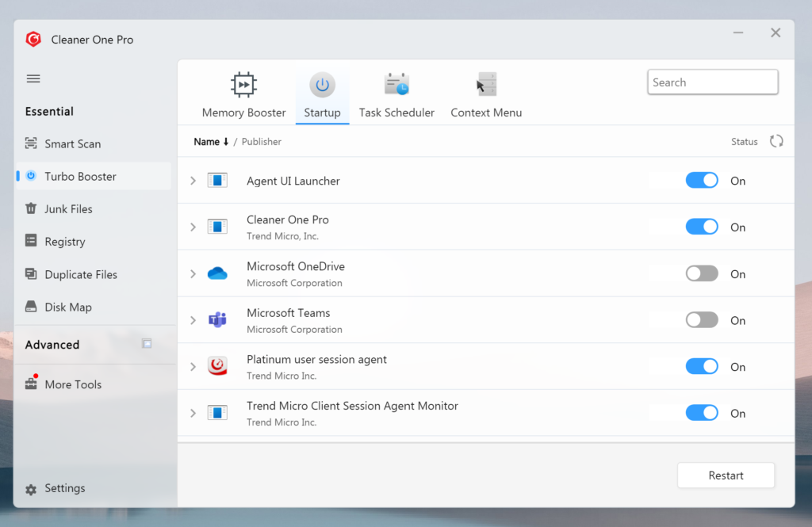Open the Memory Booster tool
Viewport: 812px width, 527px height.
pyautogui.click(x=243, y=95)
